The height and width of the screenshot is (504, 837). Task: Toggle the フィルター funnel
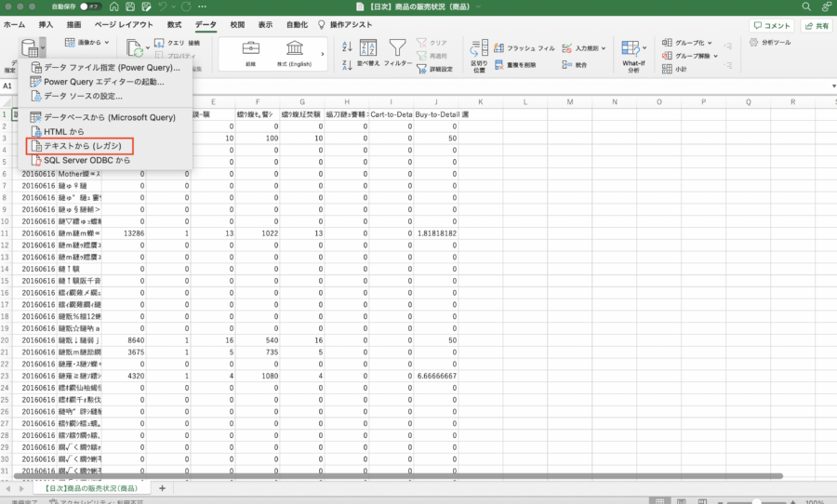(x=398, y=52)
